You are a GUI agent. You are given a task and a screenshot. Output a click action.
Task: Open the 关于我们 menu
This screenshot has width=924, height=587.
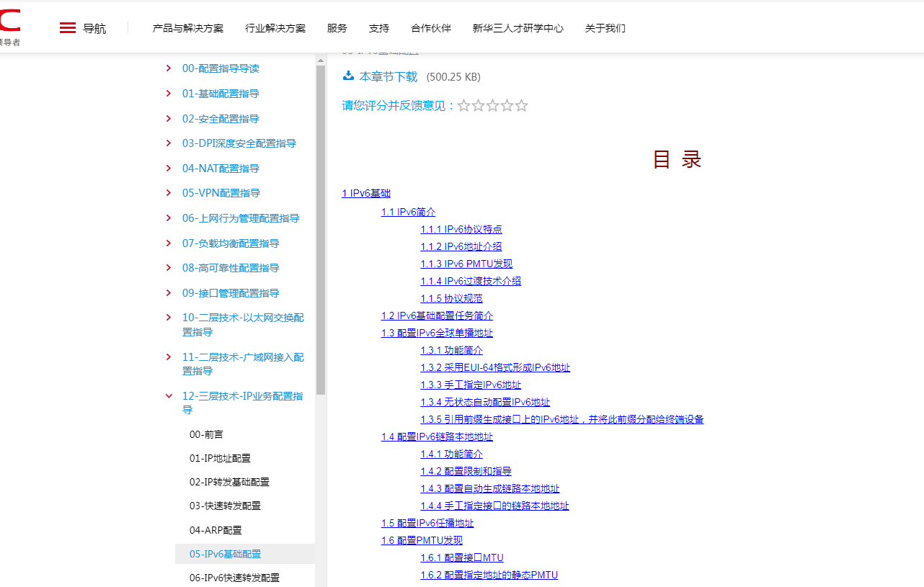pos(605,28)
